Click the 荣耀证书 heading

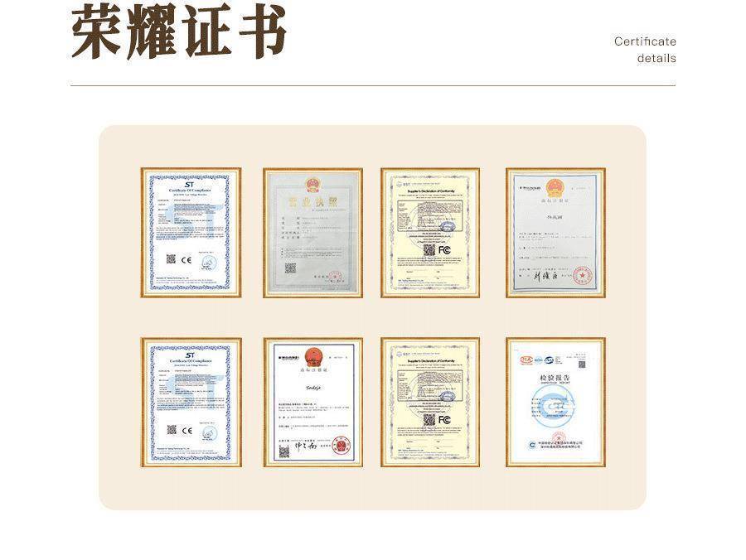(x=178, y=31)
